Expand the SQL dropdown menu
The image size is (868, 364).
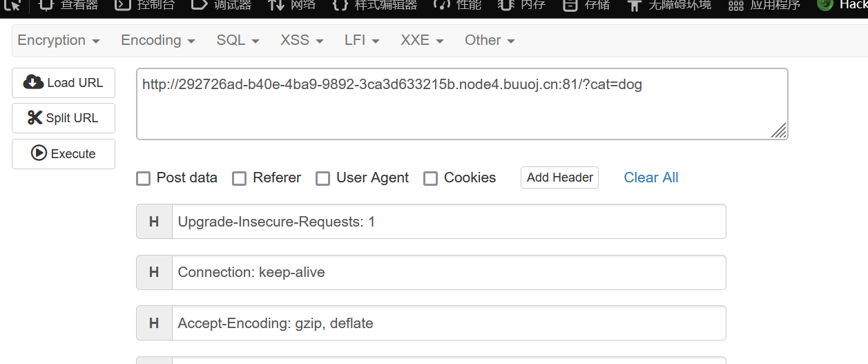(238, 40)
